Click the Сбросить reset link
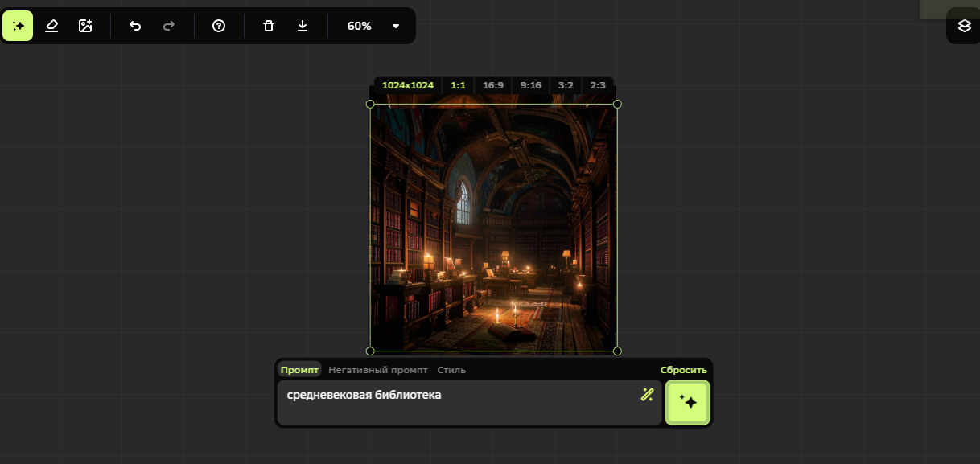This screenshot has height=464, width=980. (x=684, y=370)
